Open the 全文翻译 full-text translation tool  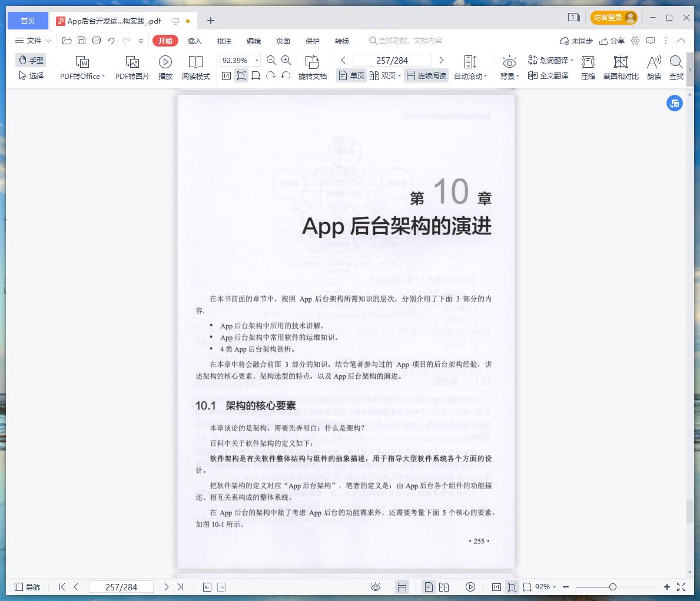(548, 75)
